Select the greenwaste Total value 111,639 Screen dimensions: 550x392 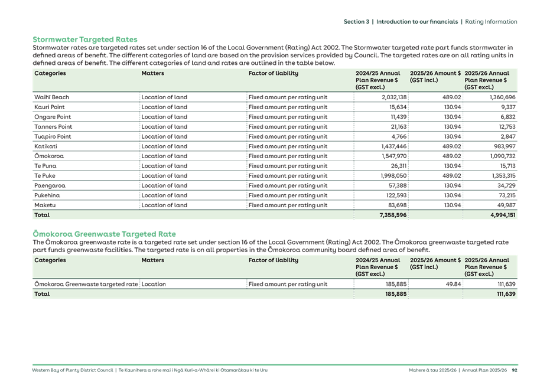pos(507,294)
